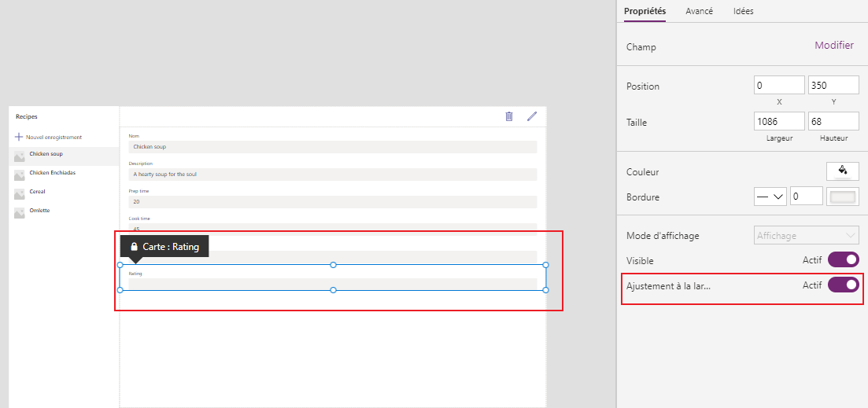868x408 pixels.
Task: Switch to the Propriétés tab
Action: [645, 11]
